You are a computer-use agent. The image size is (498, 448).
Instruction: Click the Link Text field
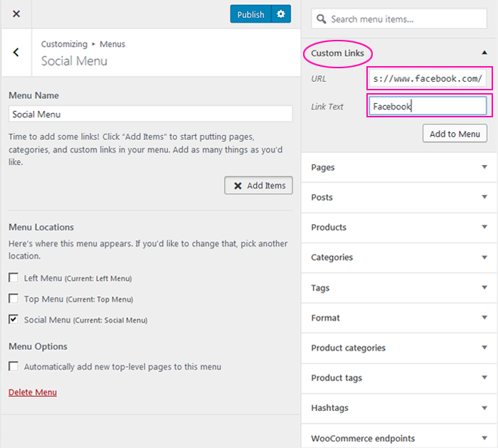(428, 106)
